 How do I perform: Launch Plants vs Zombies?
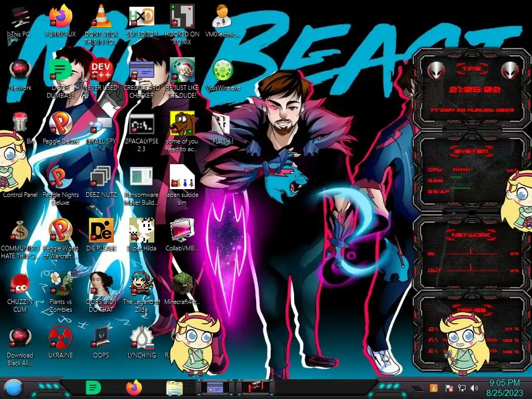click(x=60, y=292)
